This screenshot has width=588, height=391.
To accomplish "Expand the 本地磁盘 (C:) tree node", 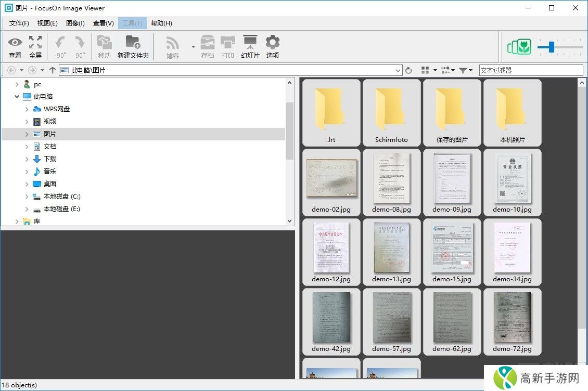I will coord(27,197).
